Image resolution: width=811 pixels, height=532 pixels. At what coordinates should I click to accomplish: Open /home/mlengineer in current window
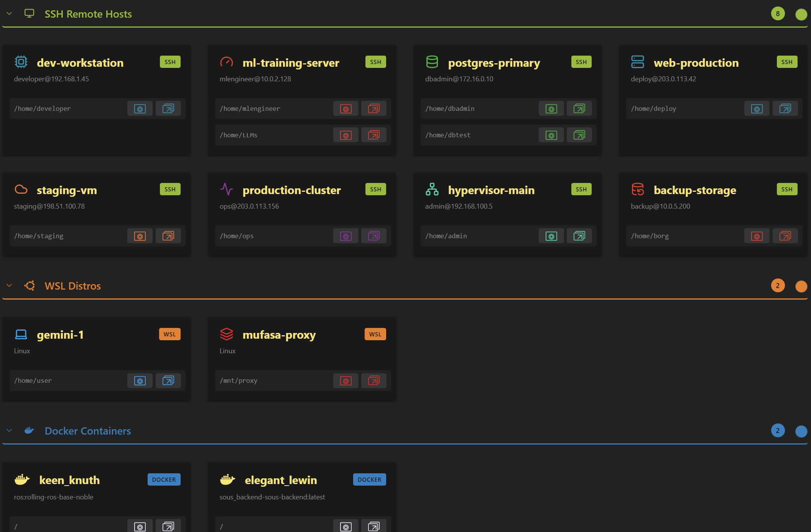click(346, 109)
